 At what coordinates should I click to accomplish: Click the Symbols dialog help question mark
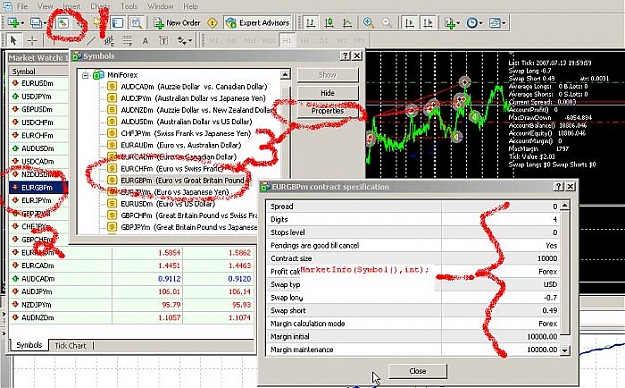(x=345, y=56)
